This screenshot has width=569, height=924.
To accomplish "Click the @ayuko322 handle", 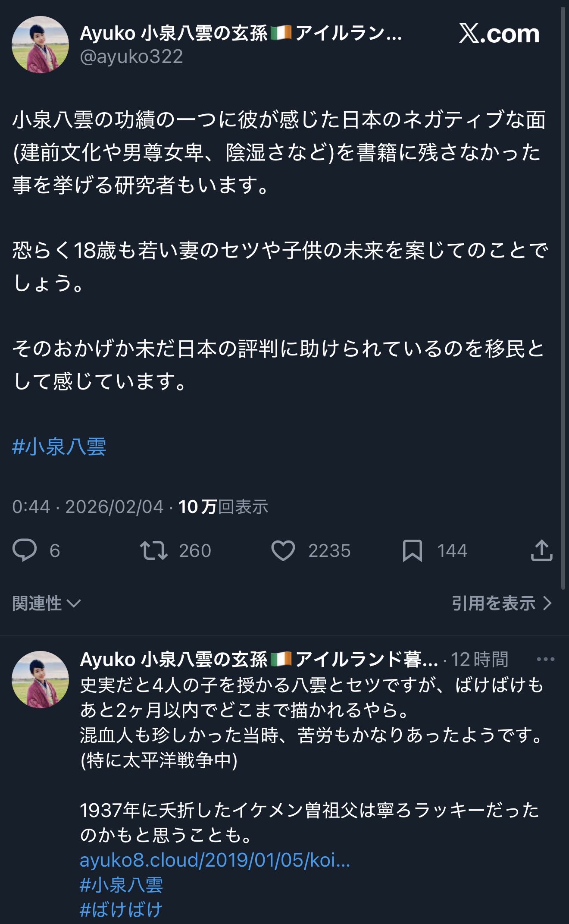I will [131, 57].
